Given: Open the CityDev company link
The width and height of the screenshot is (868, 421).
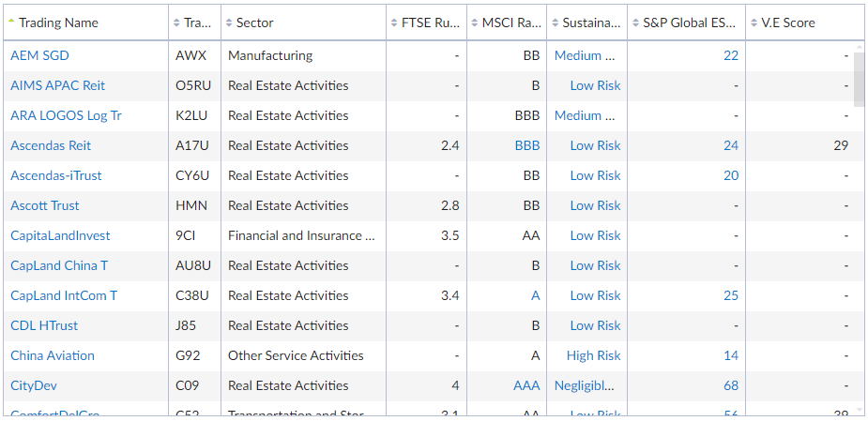Looking at the screenshot, I should (34, 385).
